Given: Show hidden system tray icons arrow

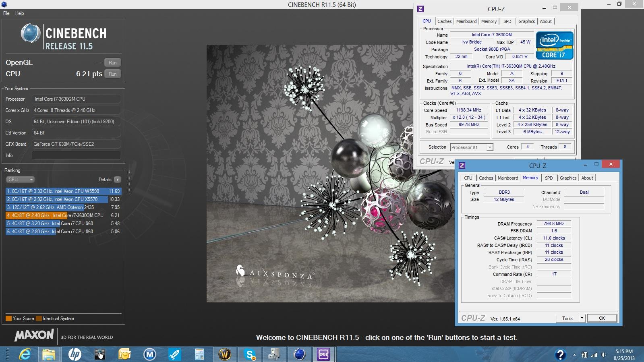Looking at the screenshot, I should pos(574,355).
